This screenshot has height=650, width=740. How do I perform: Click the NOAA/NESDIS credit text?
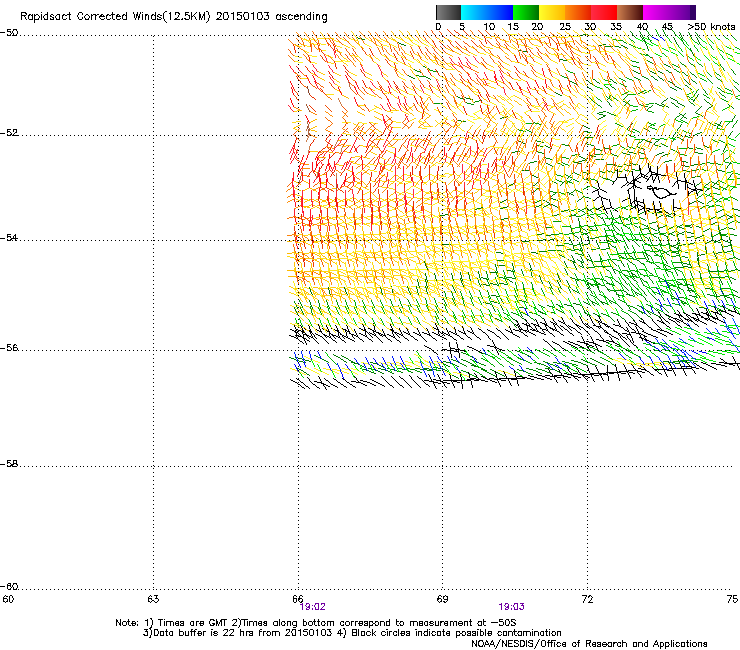(x=589, y=644)
